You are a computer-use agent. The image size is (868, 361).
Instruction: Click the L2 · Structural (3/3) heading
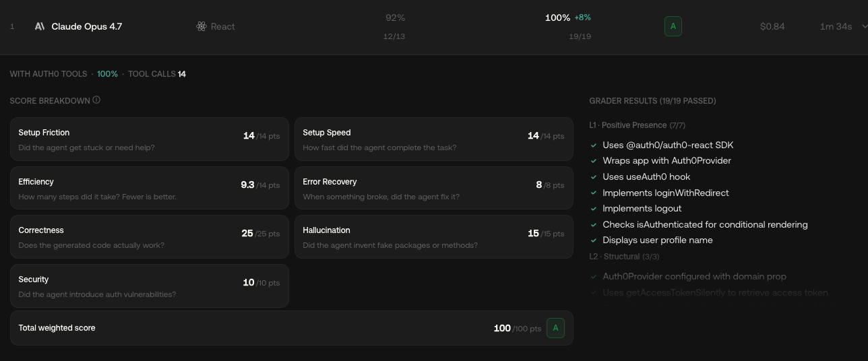(624, 257)
